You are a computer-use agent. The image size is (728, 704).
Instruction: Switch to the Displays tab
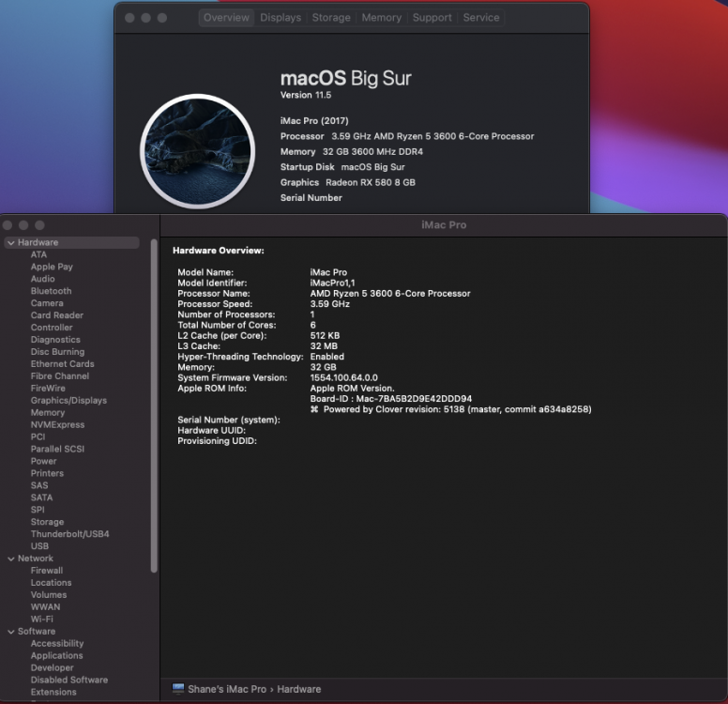281,18
